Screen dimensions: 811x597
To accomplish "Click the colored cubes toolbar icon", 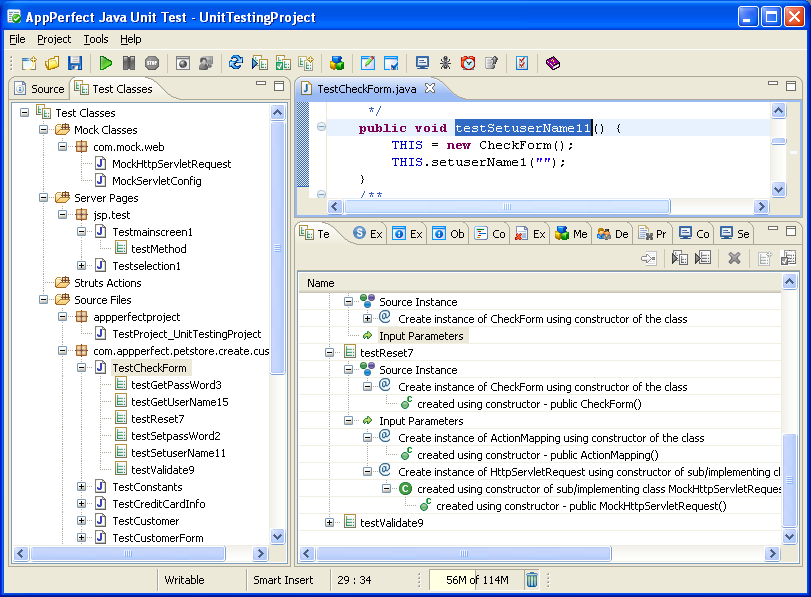I will click(337, 64).
